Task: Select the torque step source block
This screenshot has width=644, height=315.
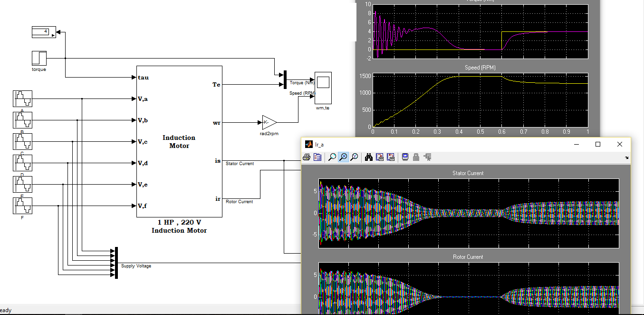Action: [39, 58]
